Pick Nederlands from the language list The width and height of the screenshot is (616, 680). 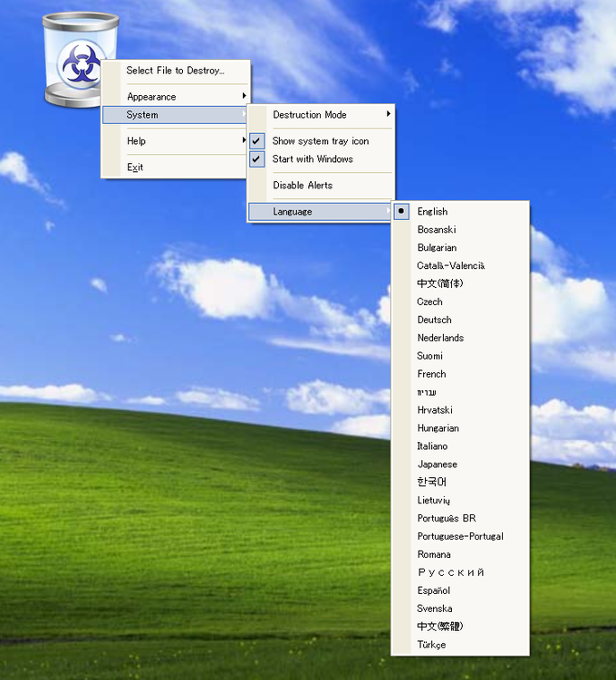coord(460,338)
